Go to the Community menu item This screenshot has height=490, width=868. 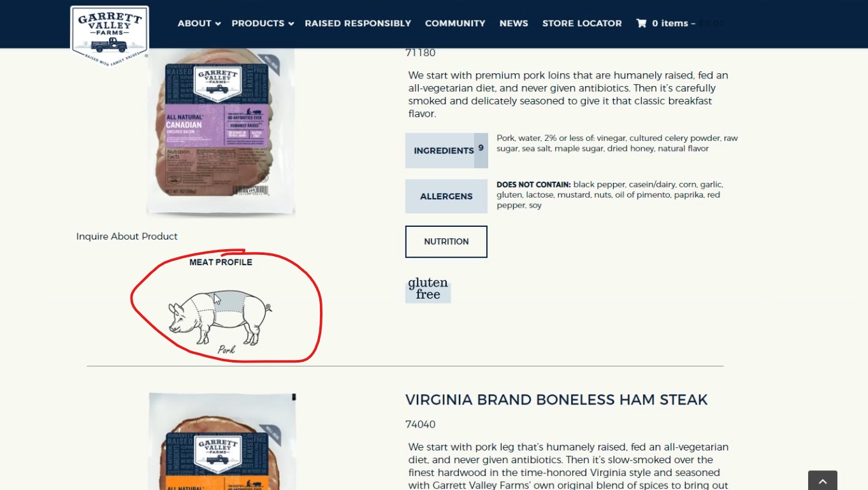(x=455, y=23)
